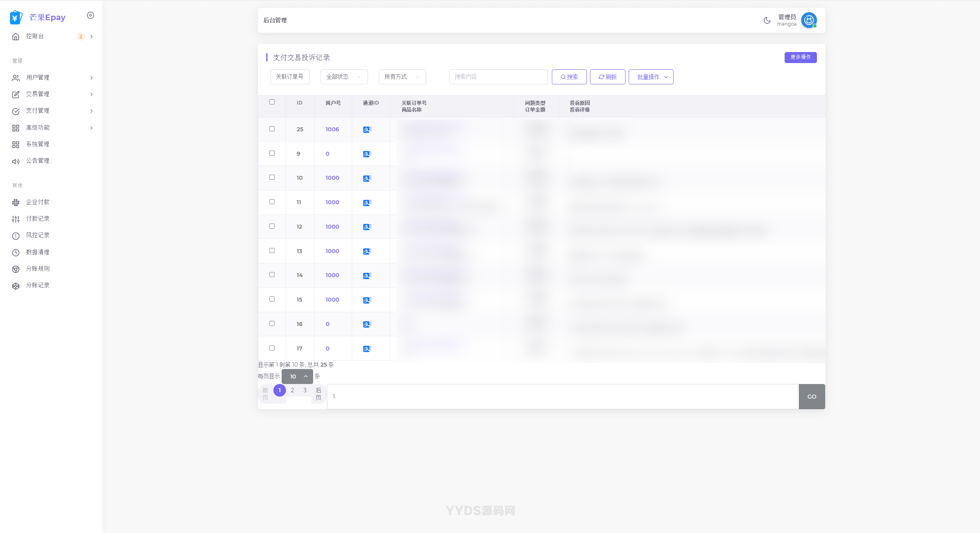Screen dimensions: 980x533
Task: Open the 全部状态 status dropdown
Action: tap(344, 77)
